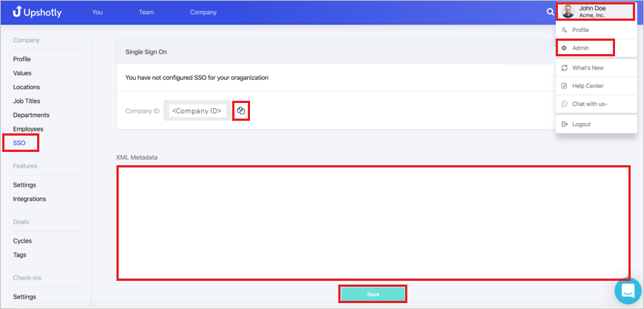644x309 pixels.
Task: Open the Company tab in header
Action: pyautogui.click(x=203, y=13)
